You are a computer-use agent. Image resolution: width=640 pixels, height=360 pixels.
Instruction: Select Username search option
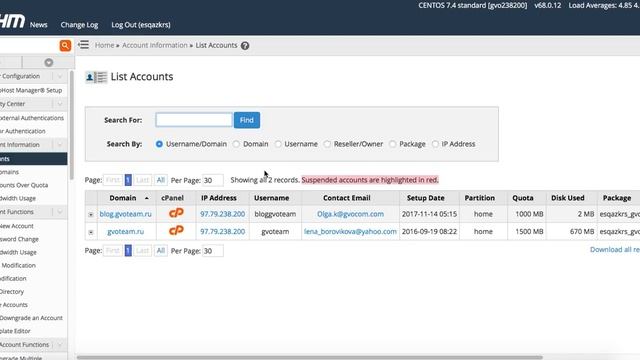pos(278,144)
